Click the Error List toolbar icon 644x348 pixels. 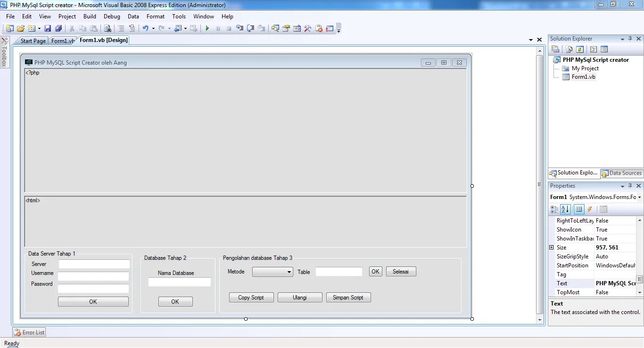point(319,29)
